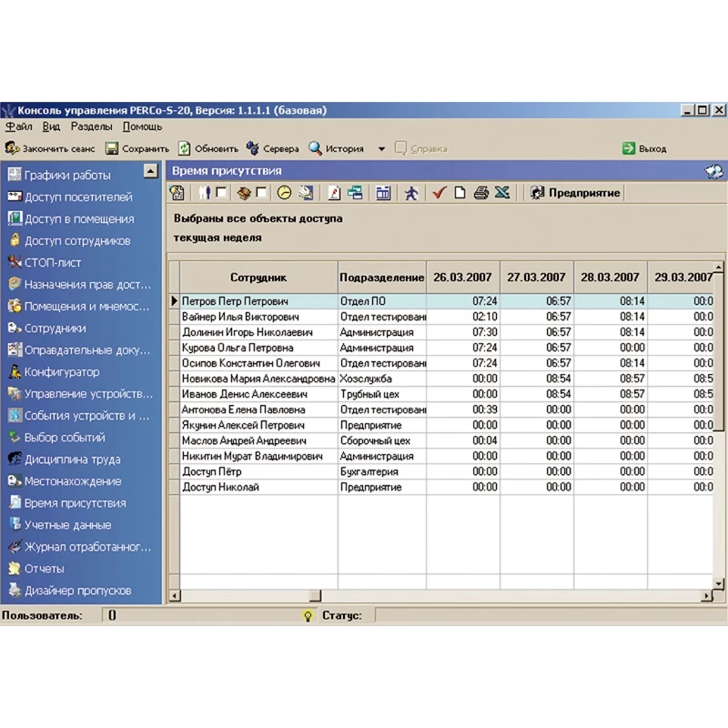Viewport: 728px width, 728px height.
Task: Click the yellow clock icon
Action: (x=284, y=193)
